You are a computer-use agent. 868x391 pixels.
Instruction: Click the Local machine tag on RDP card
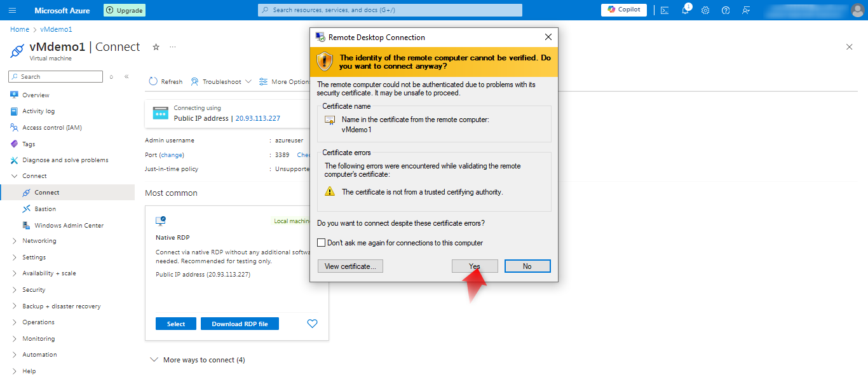pos(292,221)
